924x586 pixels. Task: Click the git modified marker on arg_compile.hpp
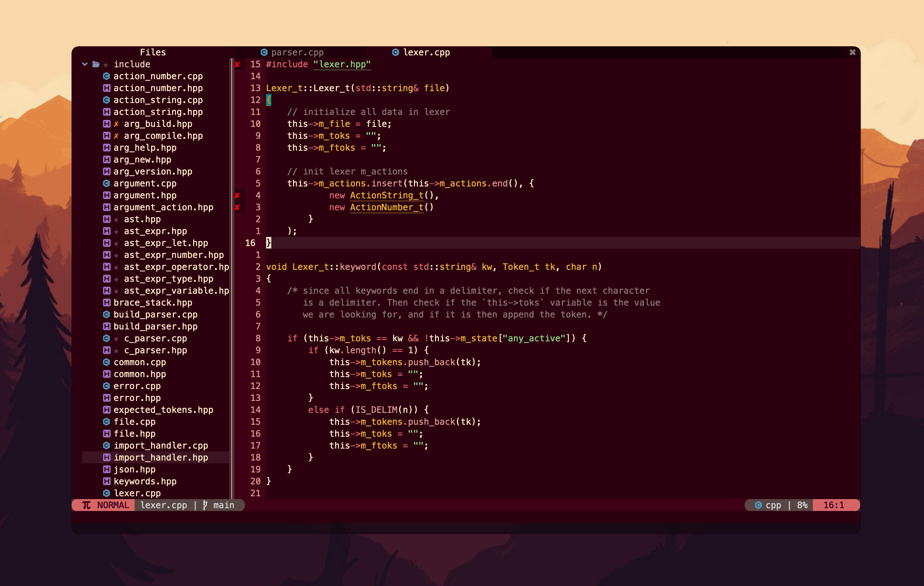tap(115, 135)
